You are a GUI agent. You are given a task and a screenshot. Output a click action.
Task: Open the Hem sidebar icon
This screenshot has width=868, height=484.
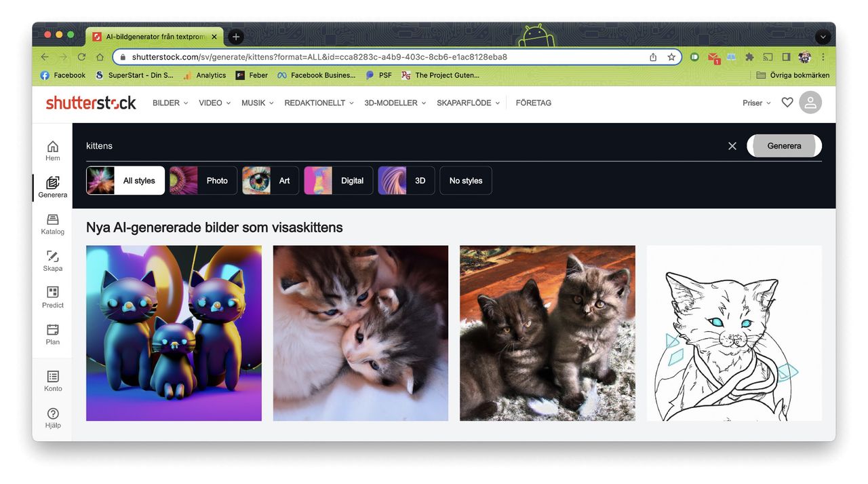(52, 151)
